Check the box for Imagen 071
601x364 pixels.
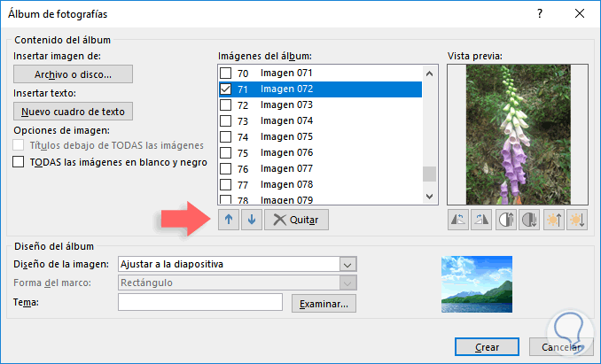226,73
